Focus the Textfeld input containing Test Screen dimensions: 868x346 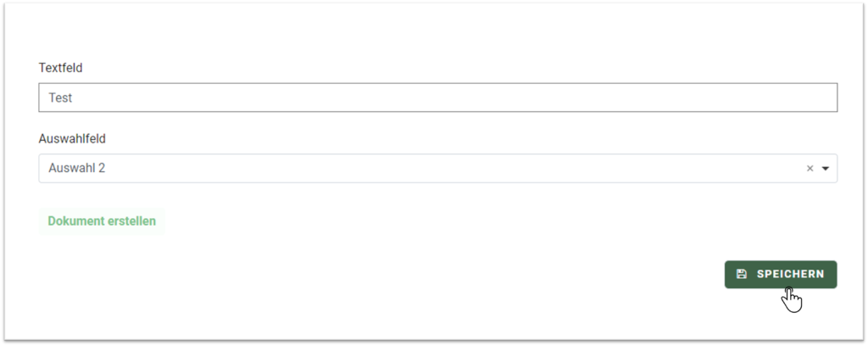(x=438, y=98)
